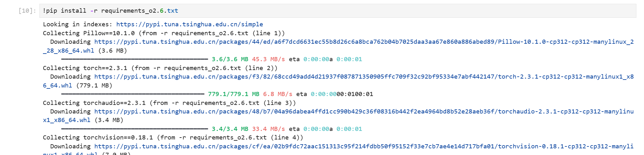Click the "Collecting torchaudio==2.3.1" output line
The width and height of the screenshot is (644, 155).
point(169,103)
